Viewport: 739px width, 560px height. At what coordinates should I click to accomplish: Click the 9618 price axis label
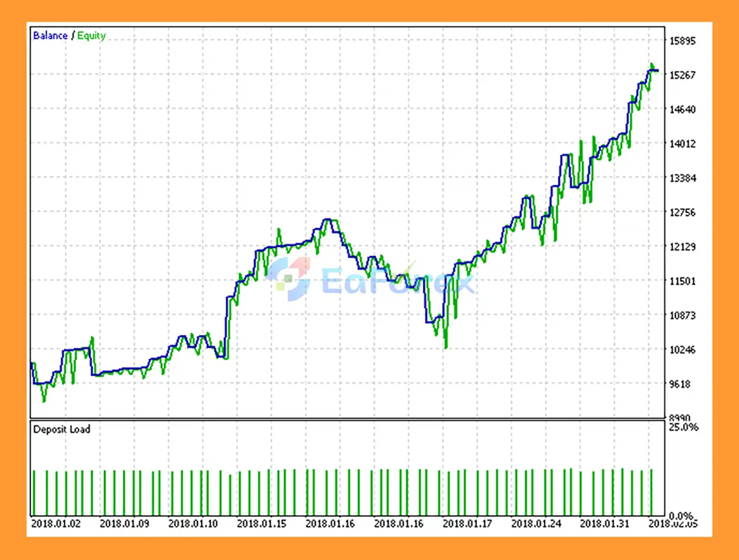[x=680, y=384]
